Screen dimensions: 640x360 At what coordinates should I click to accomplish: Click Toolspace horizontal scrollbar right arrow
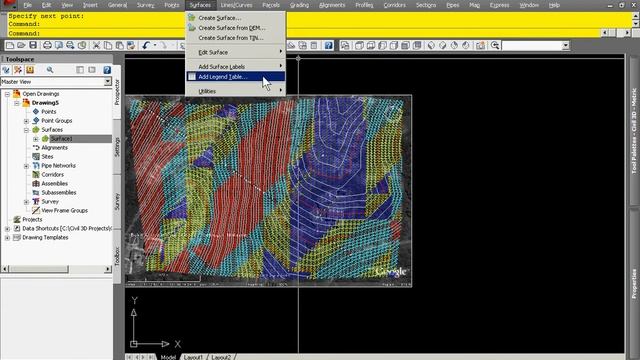tap(108, 269)
